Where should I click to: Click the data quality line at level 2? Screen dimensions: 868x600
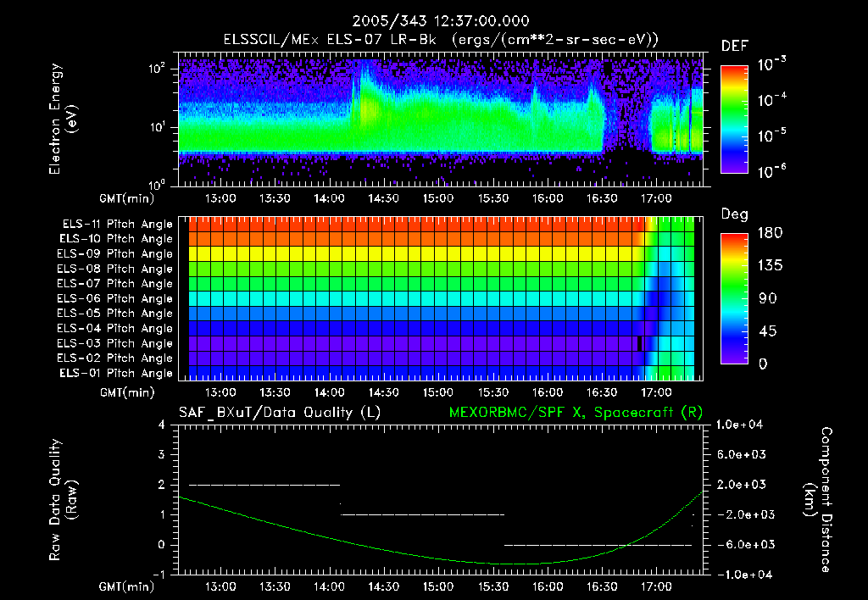click(x=264, y=485)
